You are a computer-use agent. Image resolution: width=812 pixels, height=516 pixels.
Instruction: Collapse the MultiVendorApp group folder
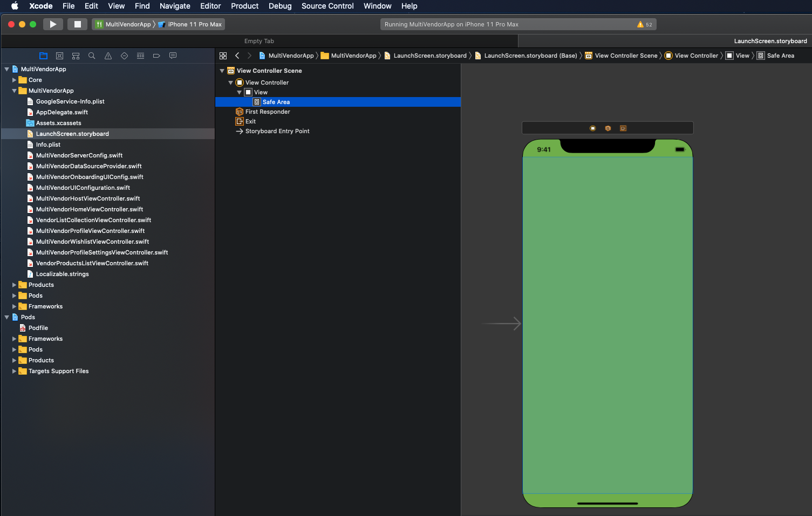coord(15,91)
